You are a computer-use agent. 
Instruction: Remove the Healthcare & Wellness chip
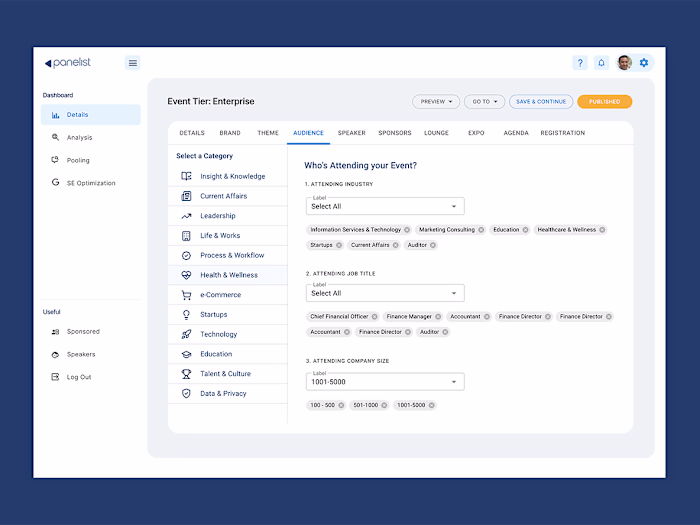(602, 230)
